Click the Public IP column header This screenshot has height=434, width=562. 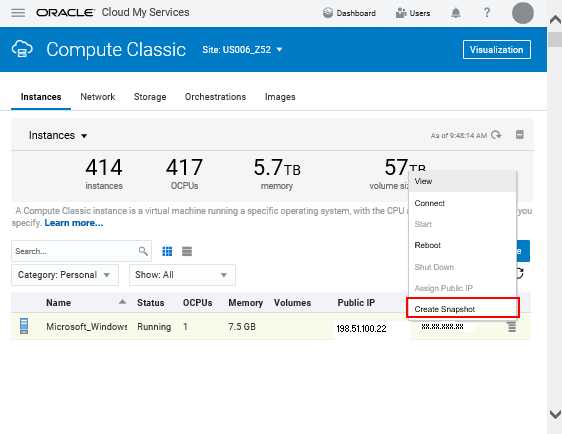tap(356, 303)
